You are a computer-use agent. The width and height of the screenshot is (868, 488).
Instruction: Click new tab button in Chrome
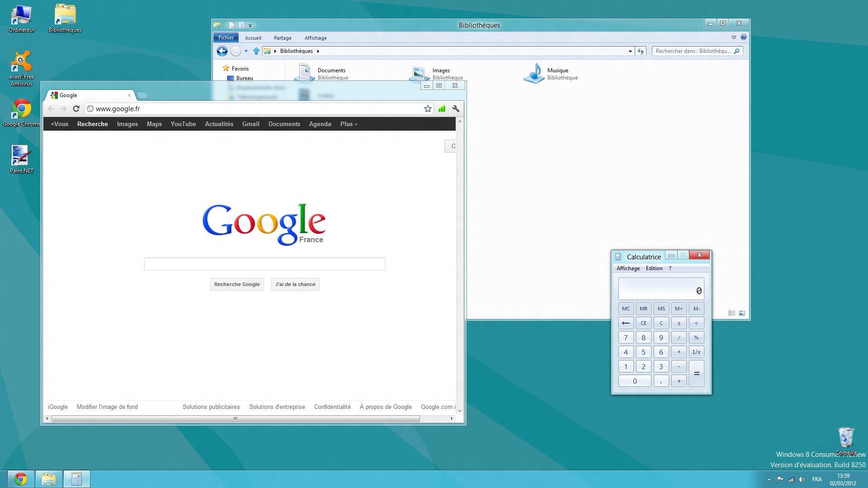[x=142, y=95]
